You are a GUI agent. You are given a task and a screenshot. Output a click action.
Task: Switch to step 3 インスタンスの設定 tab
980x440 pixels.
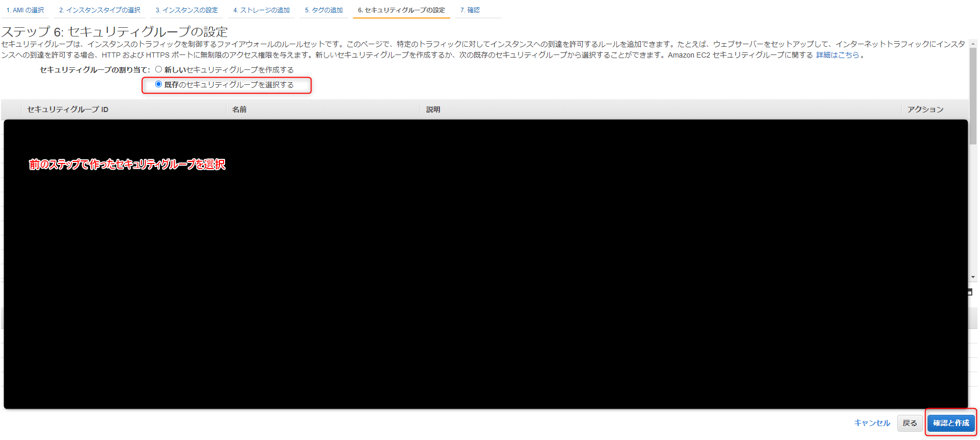[187, 10]
